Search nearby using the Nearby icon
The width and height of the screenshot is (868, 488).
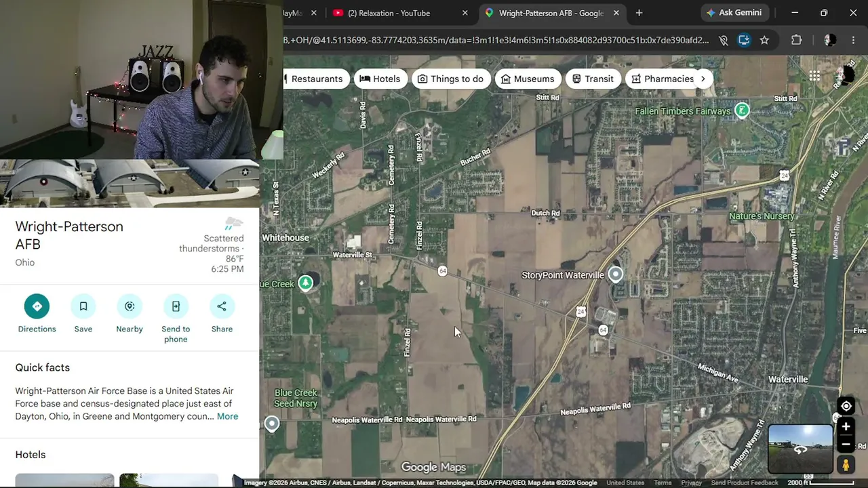click(130, 306)
